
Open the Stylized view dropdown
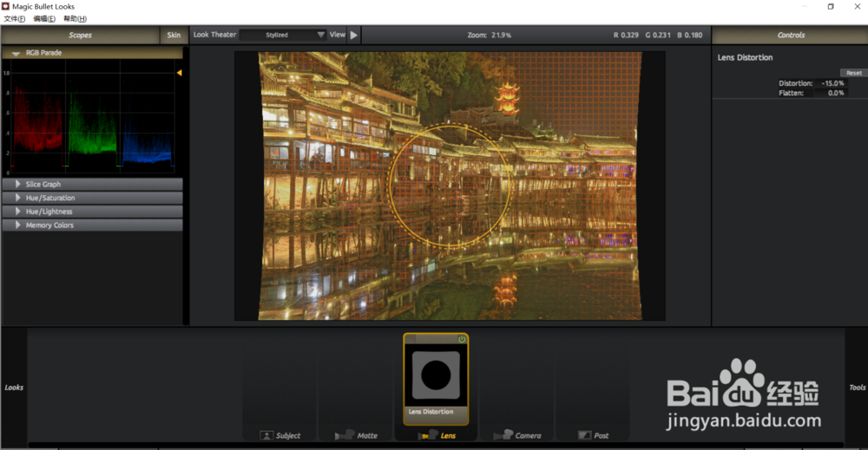(x=283, y=35)
